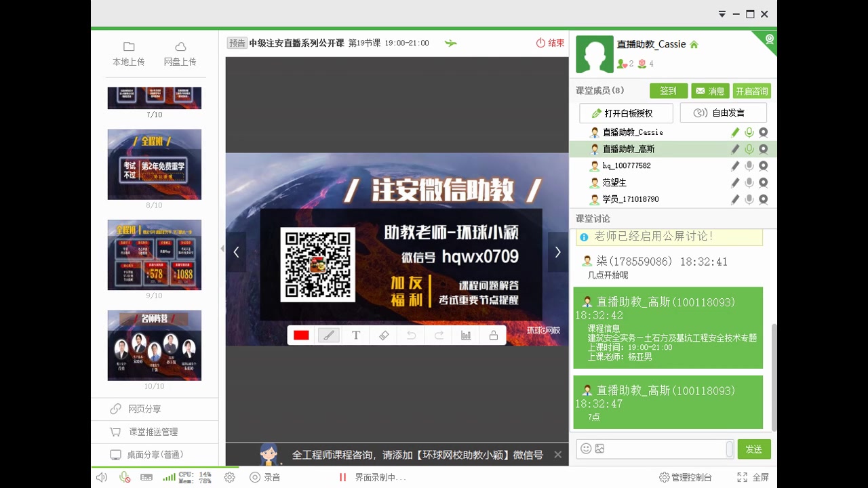Check network signal strength bars
The width and height of the screenshot is (868, 488).
click(x=169, y=477)
